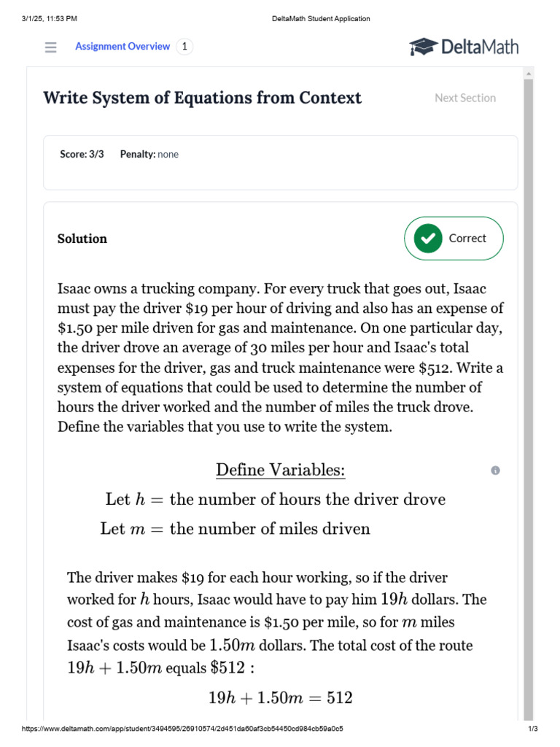The image size is (560, 747).
Task: Click the Score: 3/3 text
Action: coord(82,155)
